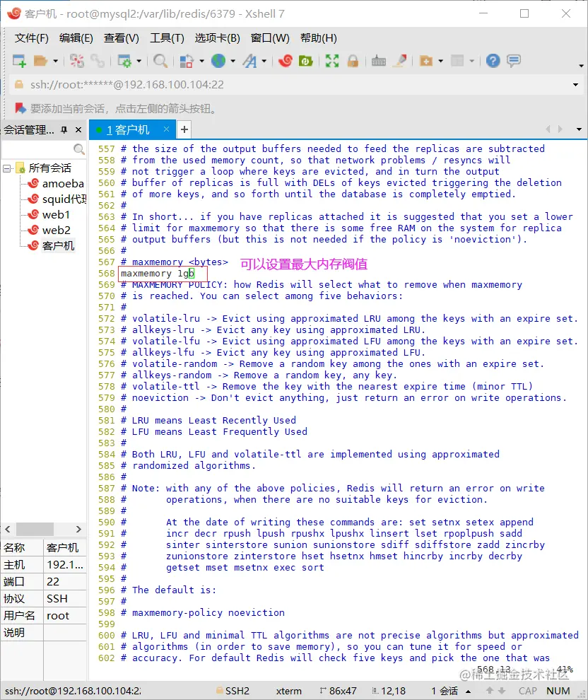The height and width of the screenshot is (700, 588).
Task: Expand the Properties icon dropdown arrow
Action: coord(139,61)
